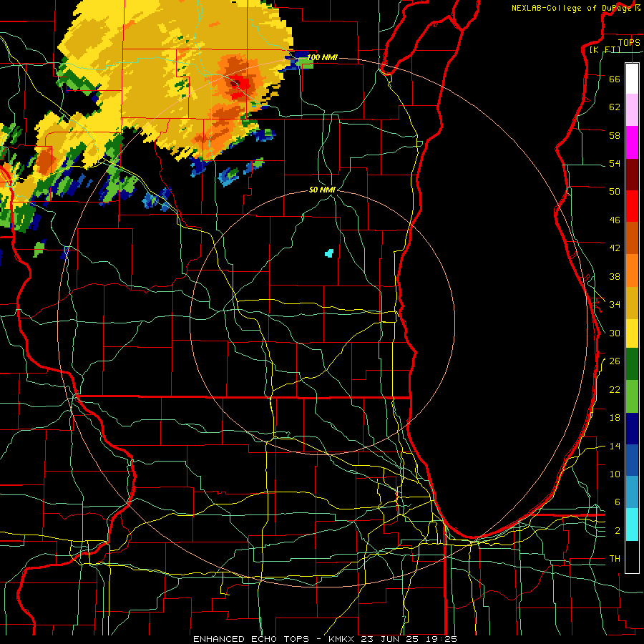This screenshot has height=644, width=644.
Task: Click the 100 NMI range ring label
Action: [322, 57]
